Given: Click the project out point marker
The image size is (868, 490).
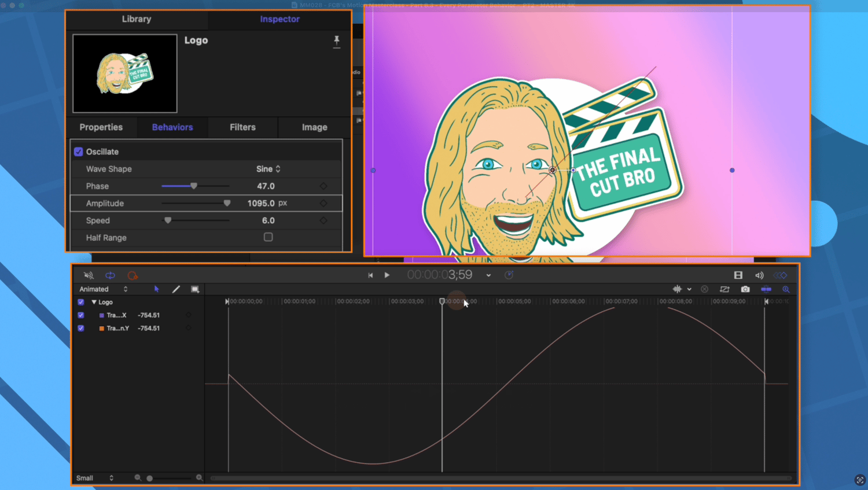Looking at the screenshot, I should coord(766,301).
